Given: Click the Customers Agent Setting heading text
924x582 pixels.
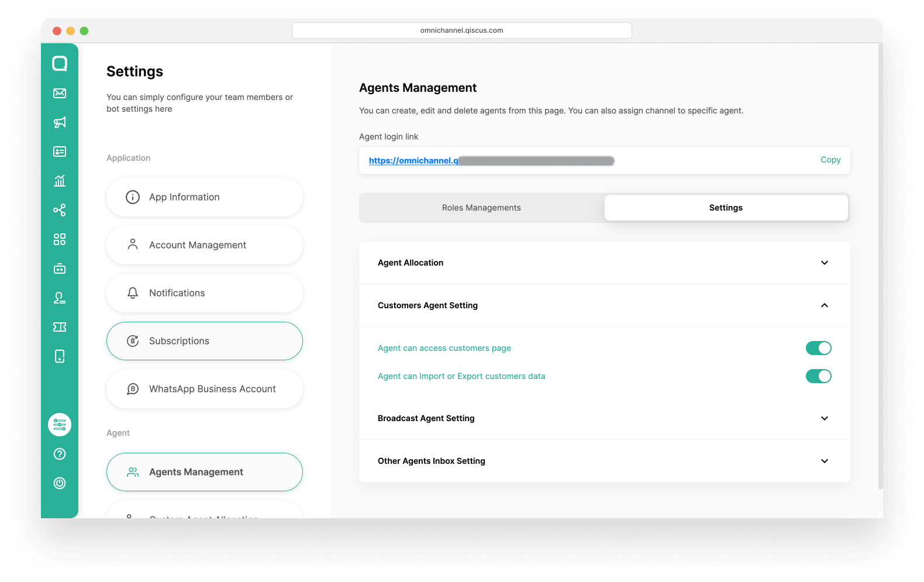Looking at the screenshot, I should [427, 305].
